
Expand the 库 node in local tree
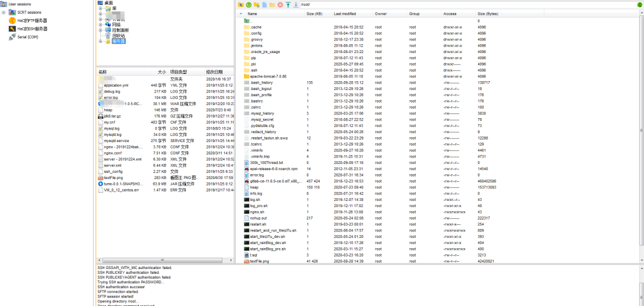pos(100,8)
